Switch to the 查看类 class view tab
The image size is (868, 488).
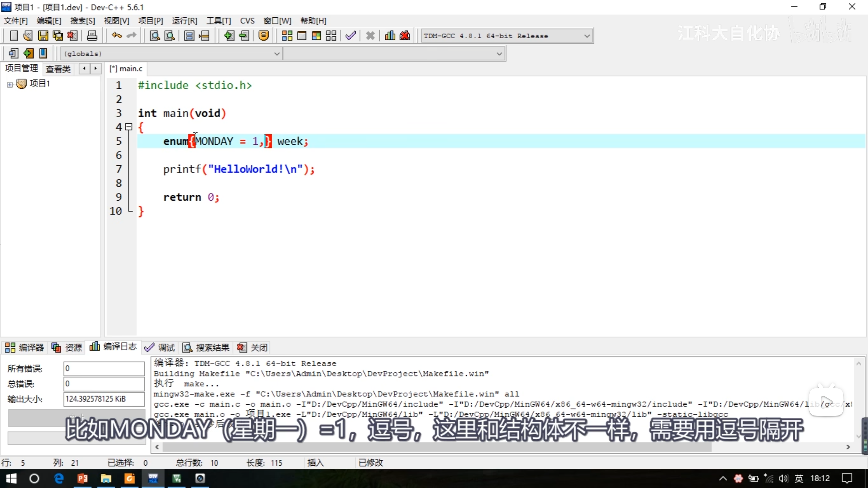[x=58, y=69]
